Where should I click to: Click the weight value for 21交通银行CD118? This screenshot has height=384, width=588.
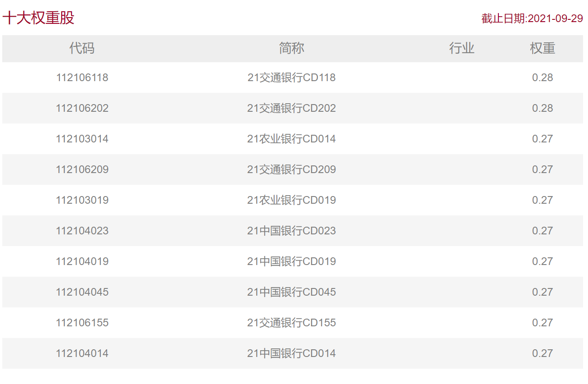click(x=542, y=78)
